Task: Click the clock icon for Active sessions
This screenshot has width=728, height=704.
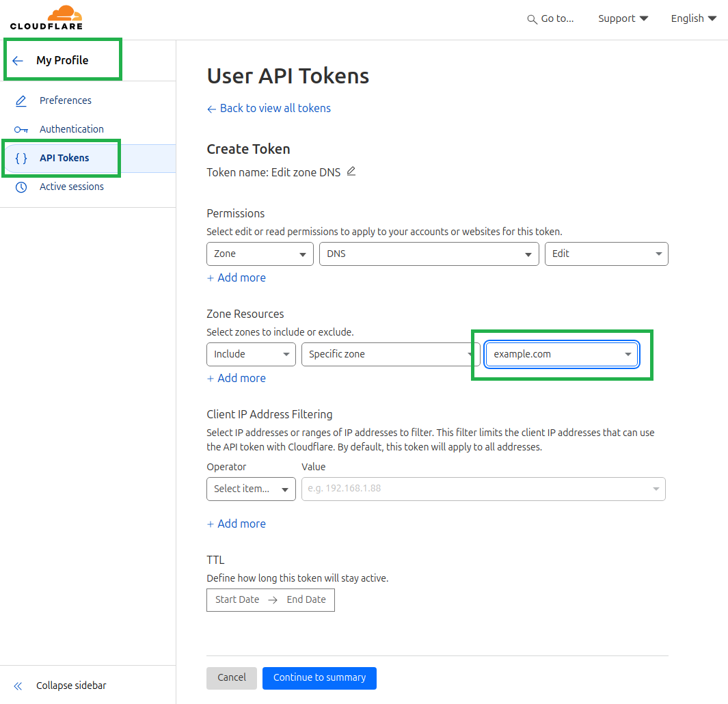Action: [x=21, y=187]
